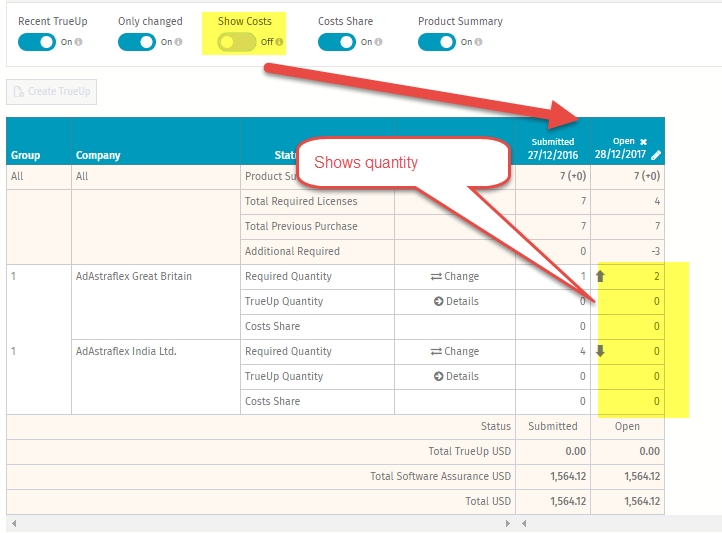Open Details for AdAstraflex Great Britain TrueUp

pos(456,301)
